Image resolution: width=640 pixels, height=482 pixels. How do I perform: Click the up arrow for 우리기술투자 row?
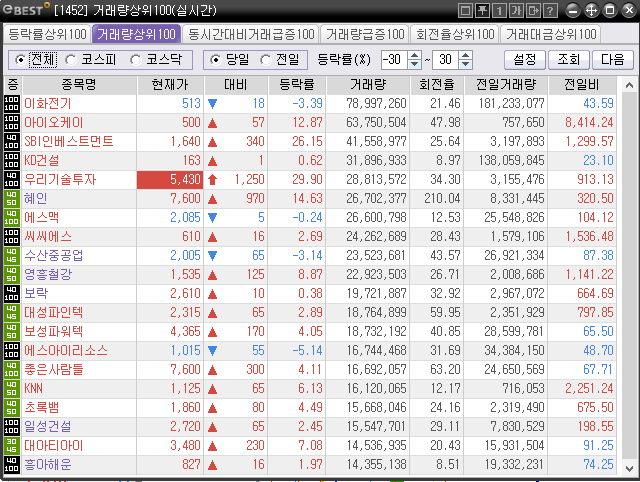(212, 180)
